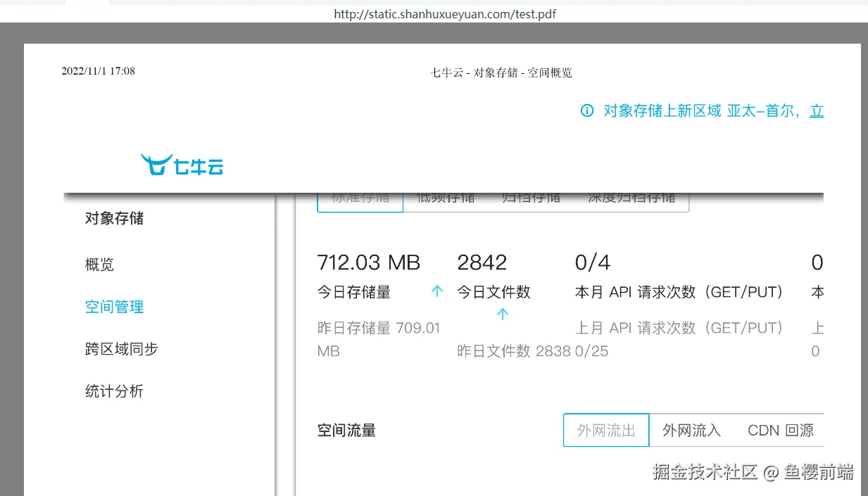Open 统计分析 in the sidebar

click(x=114, y=391)
